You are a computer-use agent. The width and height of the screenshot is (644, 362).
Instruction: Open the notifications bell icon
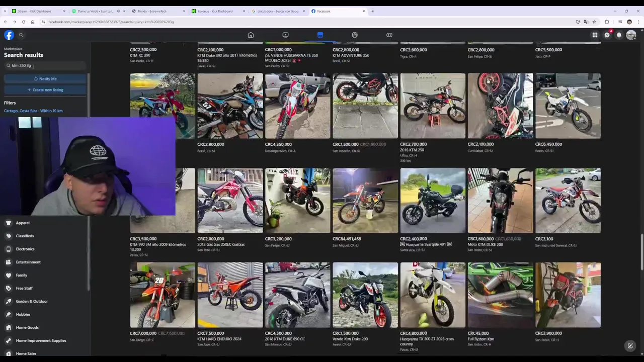click(619, 35)
